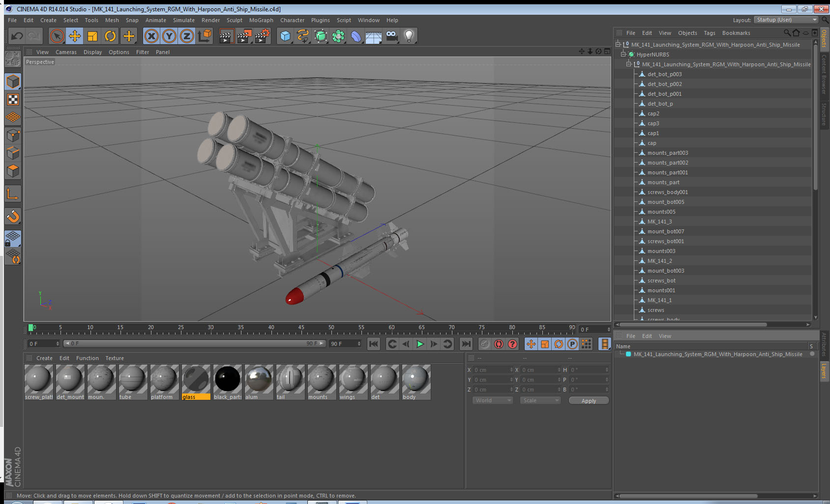
Task: Add a camera object
Action: point(391,36)
